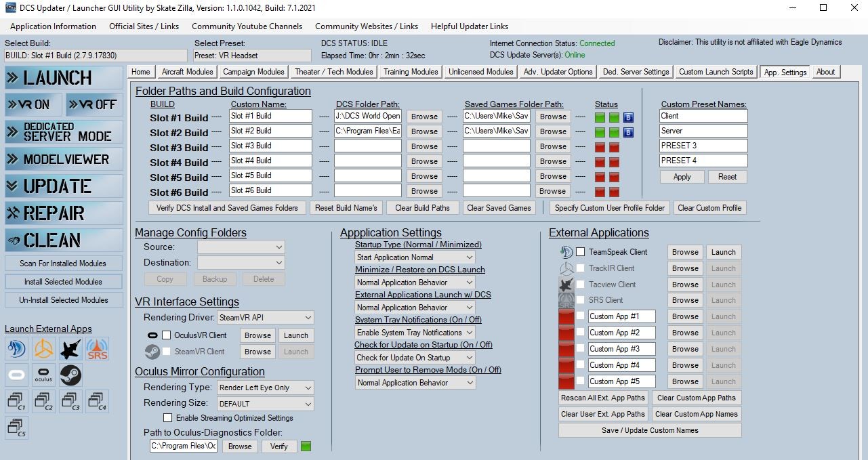The height and width of the screenshot is (460, 868).
Task: Tick the TrackIR Client checkbox
Action: coord(581,268)
